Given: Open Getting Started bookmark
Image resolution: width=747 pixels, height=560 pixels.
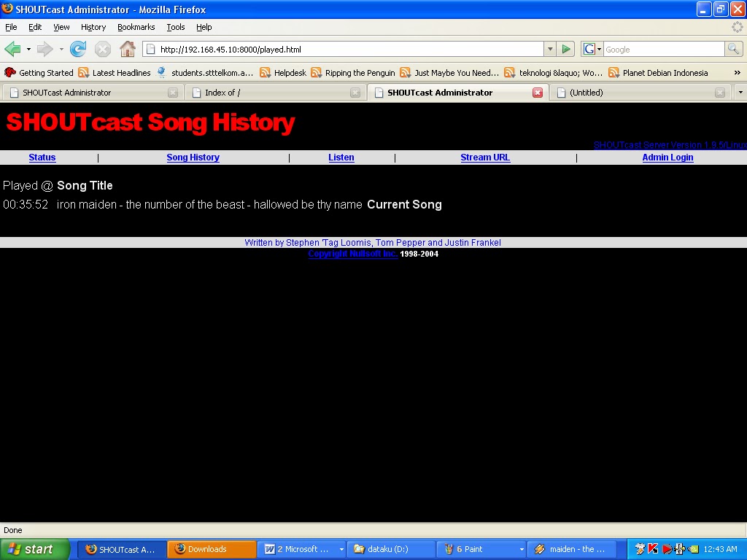Looking at the screenshot, I should [x=39, y=73].
